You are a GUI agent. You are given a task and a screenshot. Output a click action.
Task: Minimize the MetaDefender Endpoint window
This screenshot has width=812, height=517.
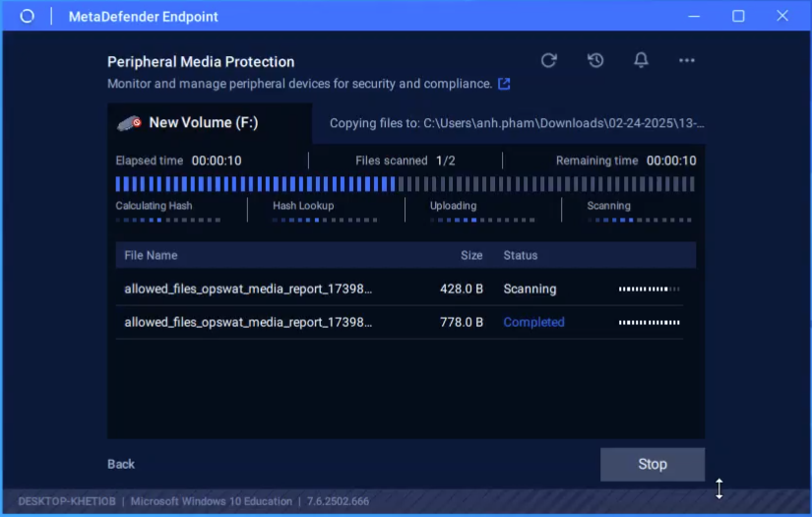[694, 16]
